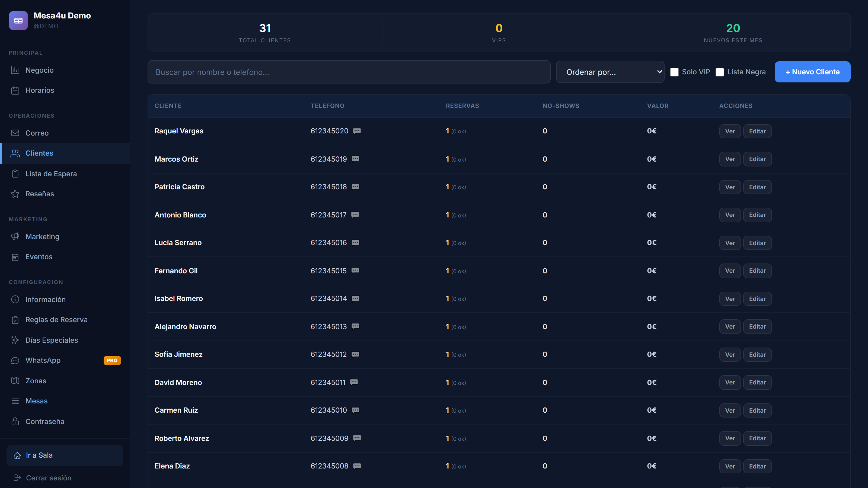The width and height of the screenshot is (868, 488).
Task: Click Cerrar sesión link
Action: pyautogui.click(x=49, y=478)
